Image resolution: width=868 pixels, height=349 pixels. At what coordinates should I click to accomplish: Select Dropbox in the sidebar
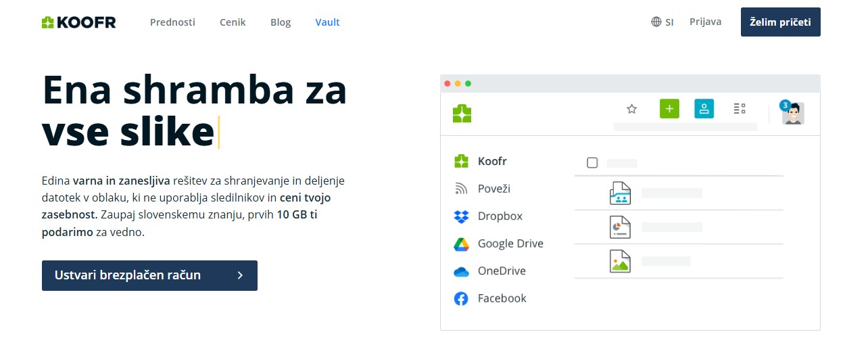coord(488,216)
